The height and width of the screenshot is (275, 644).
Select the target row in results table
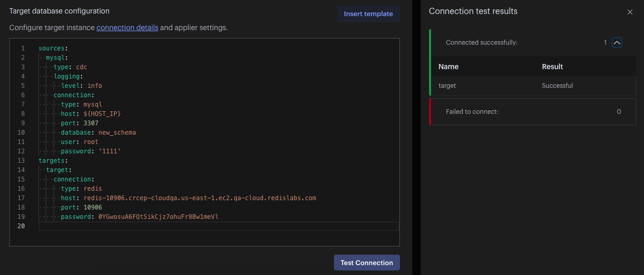[x=447, y=86]
